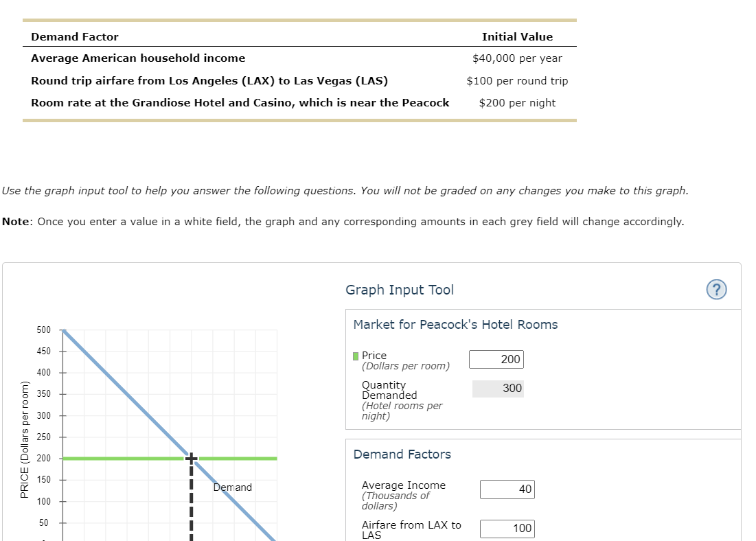Click the 500 tick mark on the price axis
Viewport: 756px width, 541px height.
(x=43, y=330)
